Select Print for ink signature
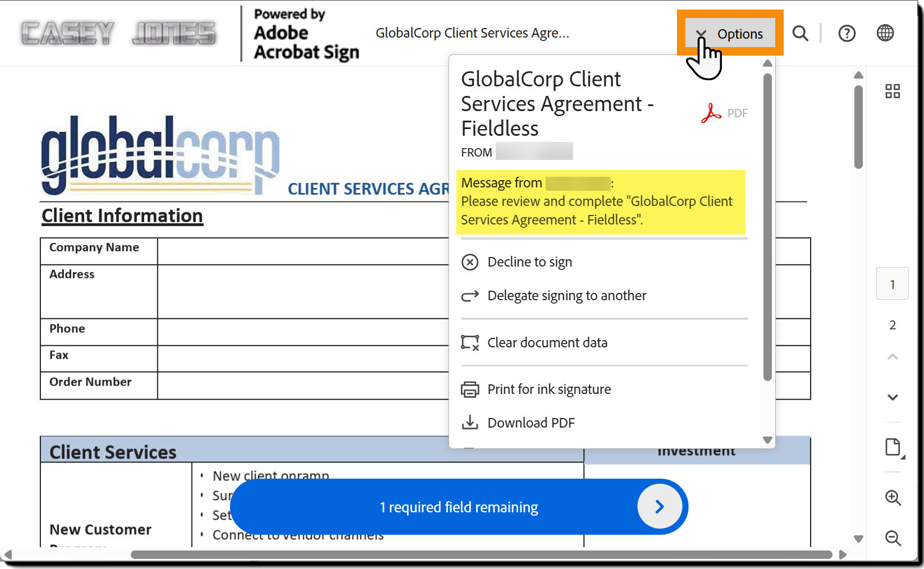 coord(536,389)
